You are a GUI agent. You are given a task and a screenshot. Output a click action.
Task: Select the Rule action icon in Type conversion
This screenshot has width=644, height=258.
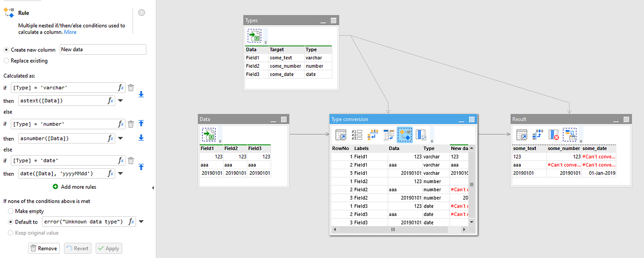click(x=405, y=135)
